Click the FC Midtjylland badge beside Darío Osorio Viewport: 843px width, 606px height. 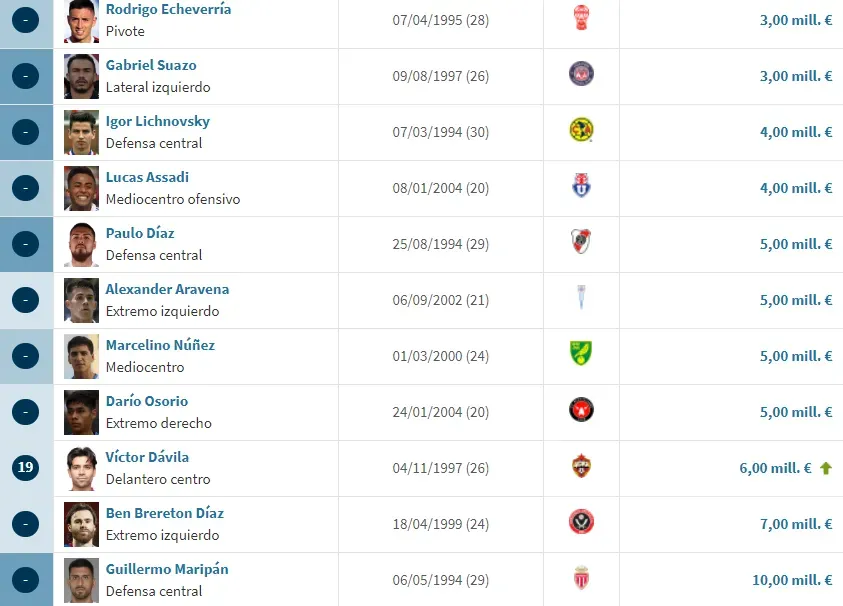coord(581,412)
